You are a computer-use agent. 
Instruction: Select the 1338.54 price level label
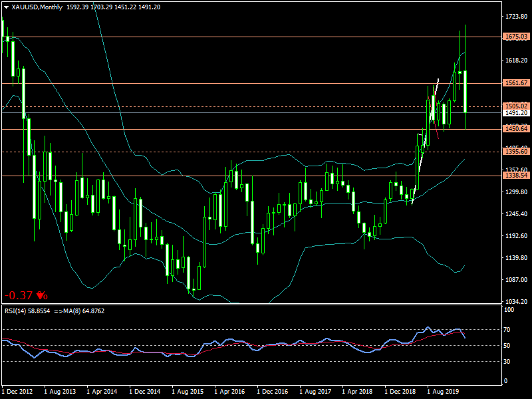[x=516, y=176]
